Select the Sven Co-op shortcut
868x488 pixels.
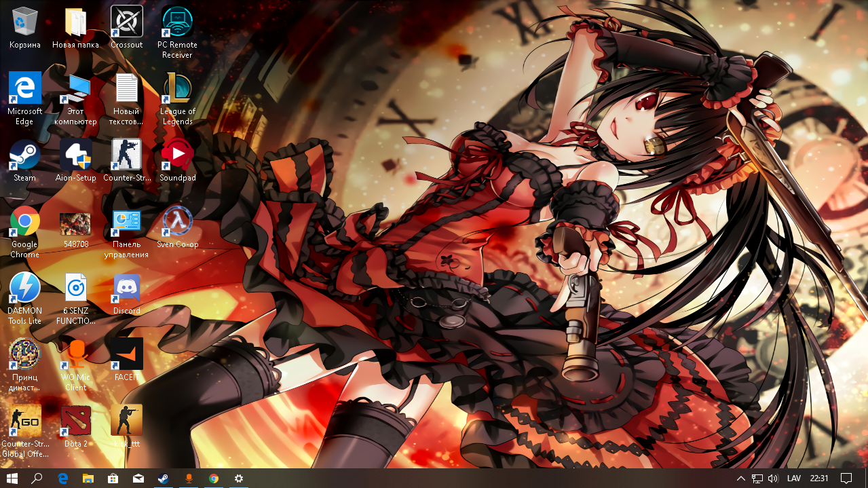tap(177, 227)
